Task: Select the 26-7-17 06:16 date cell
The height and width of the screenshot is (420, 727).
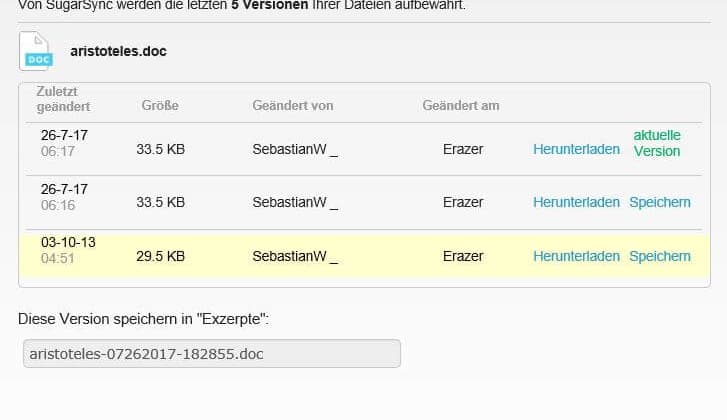Action: (64, 197)
